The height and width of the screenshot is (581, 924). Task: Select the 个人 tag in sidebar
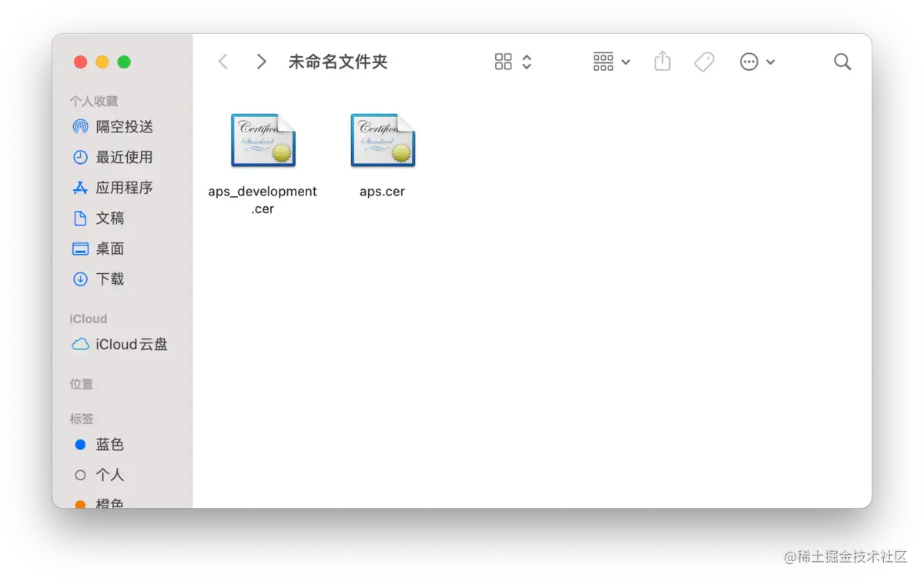[109, 475]
